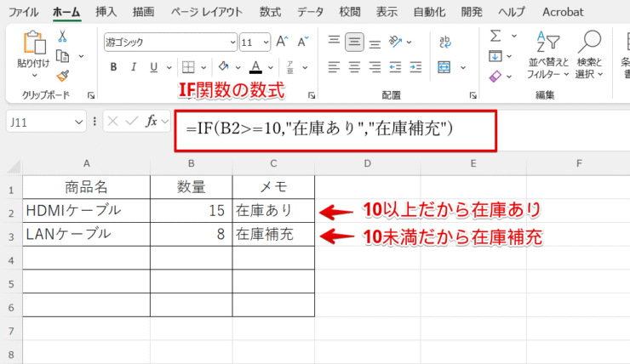This screenshot has height=364, width=630.
Task: Open the 表示 tab
Action: click(387, 12)
